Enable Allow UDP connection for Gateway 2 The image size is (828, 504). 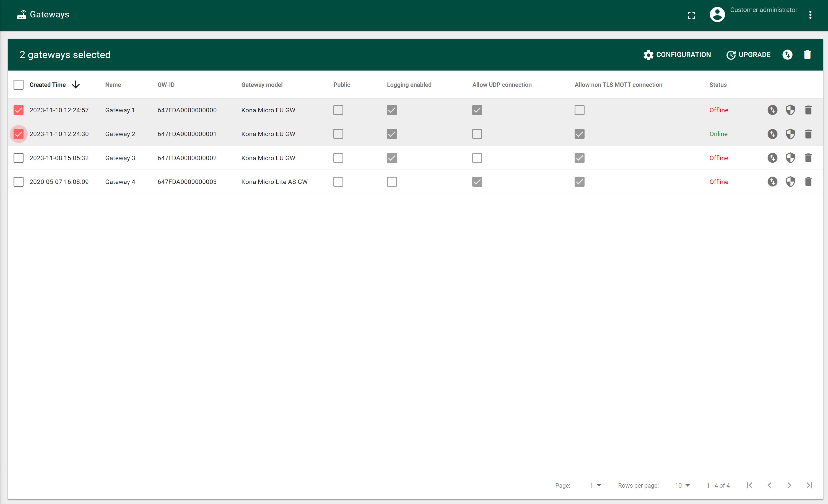point(477,134)
